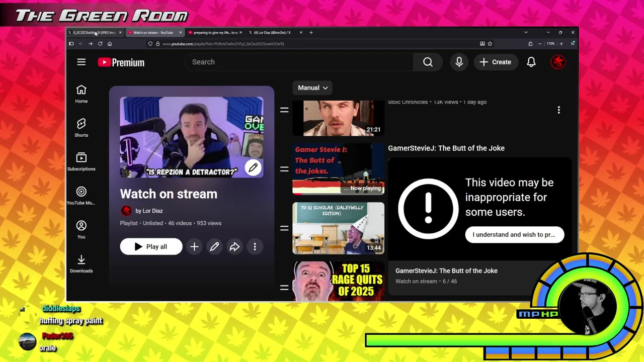Edit playlist using pencil beside Play all
644x362 pixels.
(x=214, y=246)
